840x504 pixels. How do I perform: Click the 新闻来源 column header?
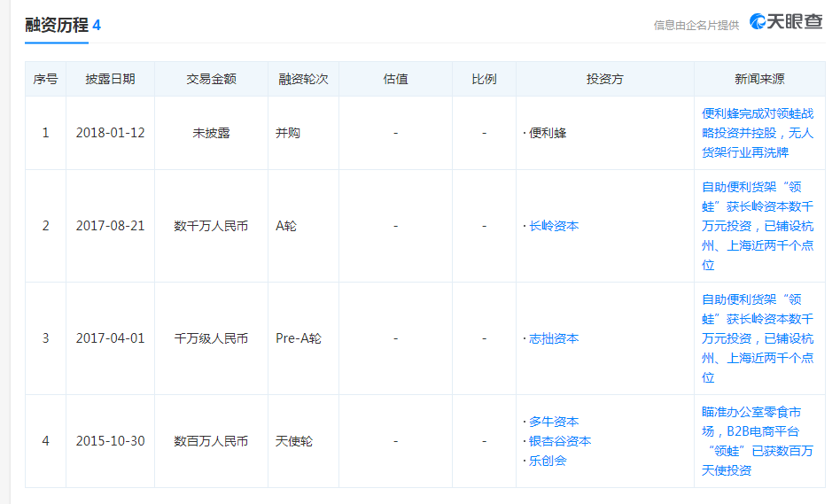click(x=759, y=79)
